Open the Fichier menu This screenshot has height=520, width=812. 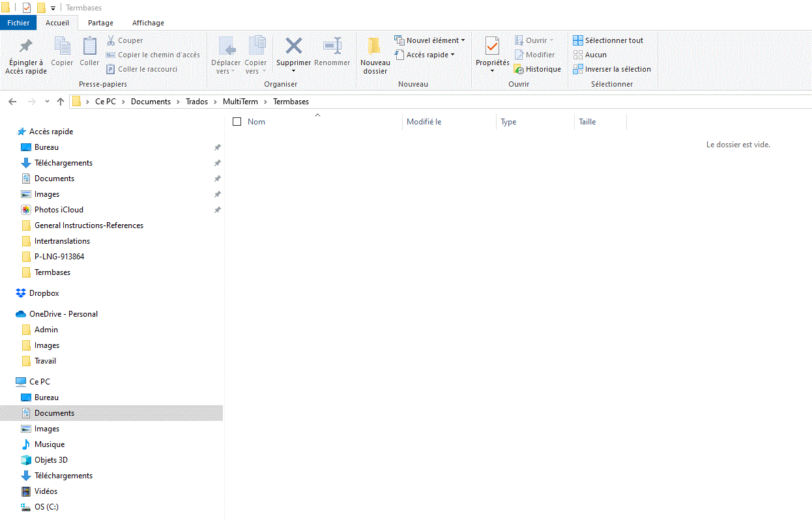[18, 22]
